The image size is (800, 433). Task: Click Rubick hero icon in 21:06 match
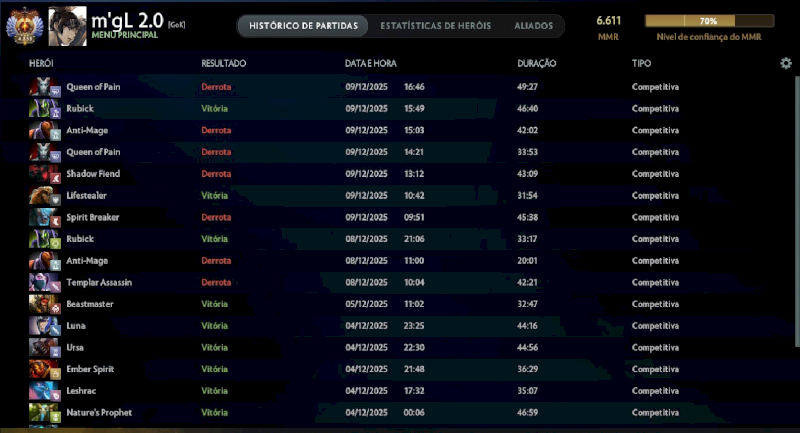[x=45, y=239]
